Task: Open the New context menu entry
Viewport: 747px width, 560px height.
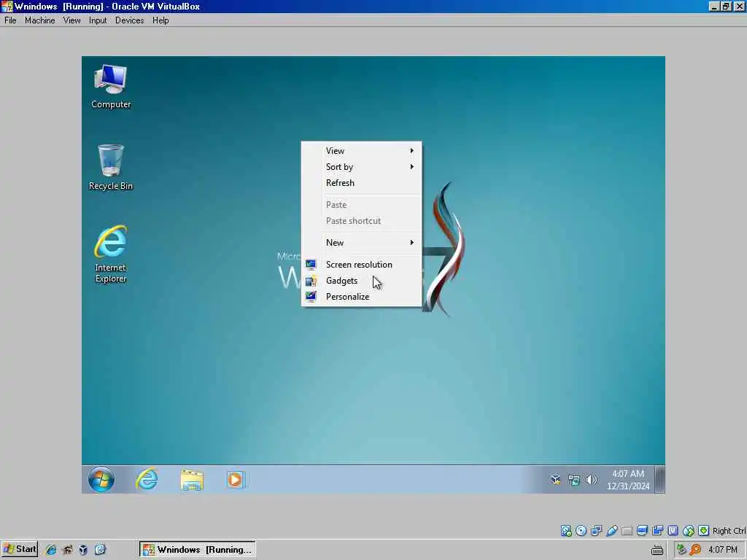Action: coord(362,242)
